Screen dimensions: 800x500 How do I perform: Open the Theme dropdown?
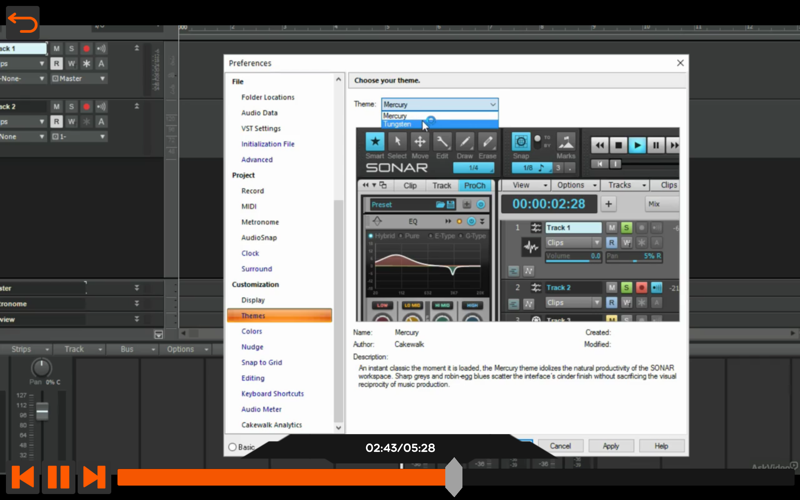[439, 105]
